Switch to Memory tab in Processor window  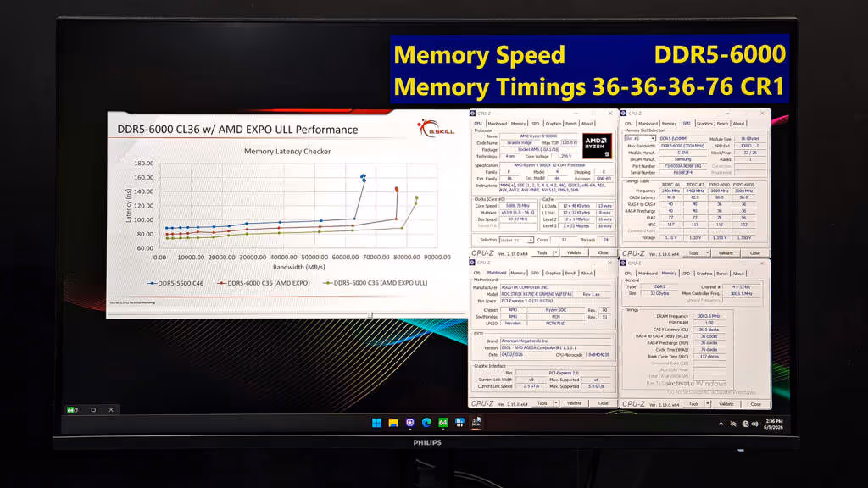518,124
